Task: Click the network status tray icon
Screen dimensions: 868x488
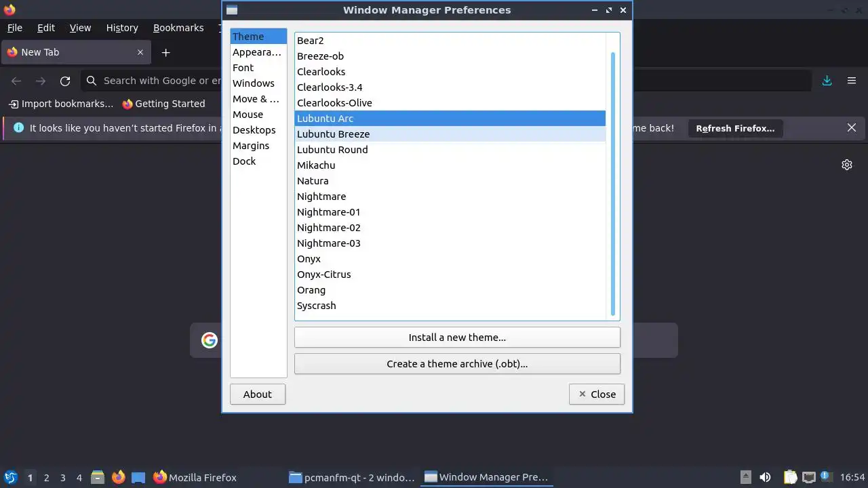Action: [x=808, y=477]
